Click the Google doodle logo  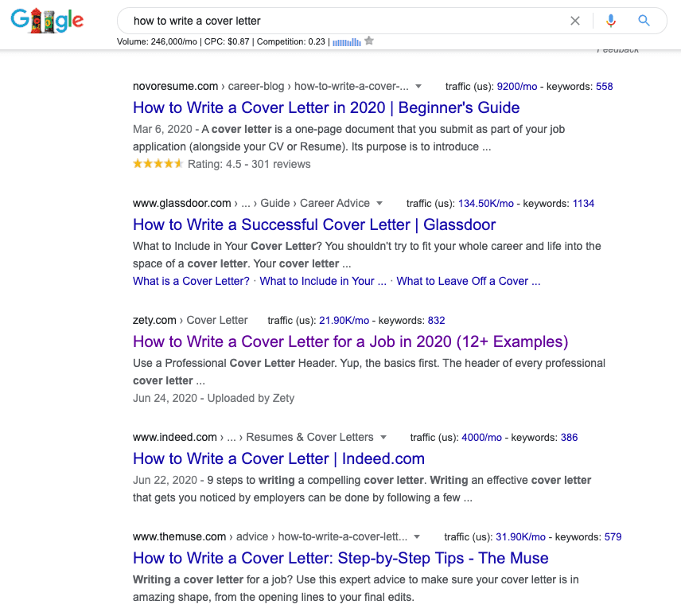(47, 21)
